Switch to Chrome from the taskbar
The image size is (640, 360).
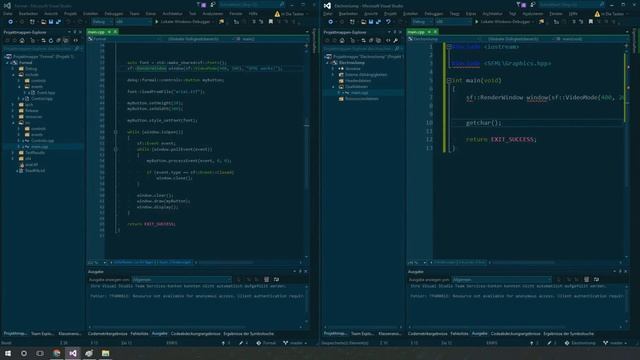(x=57, y=353)
